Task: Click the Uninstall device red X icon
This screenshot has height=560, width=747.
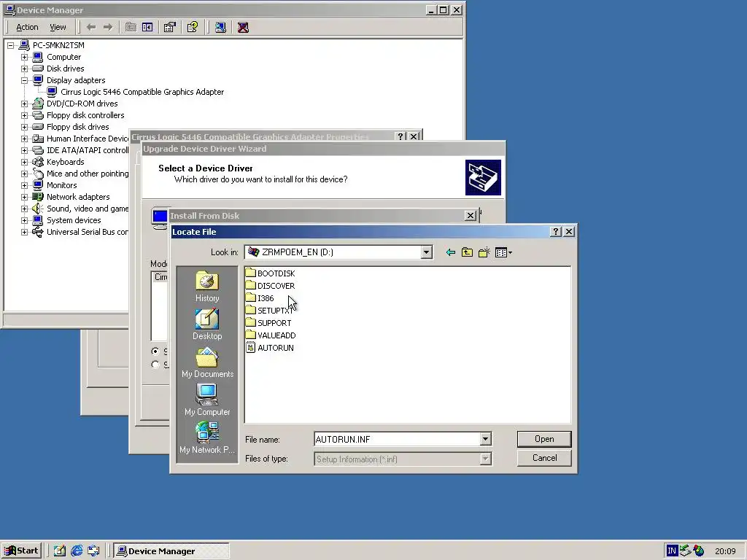Action: coord(243,27)
